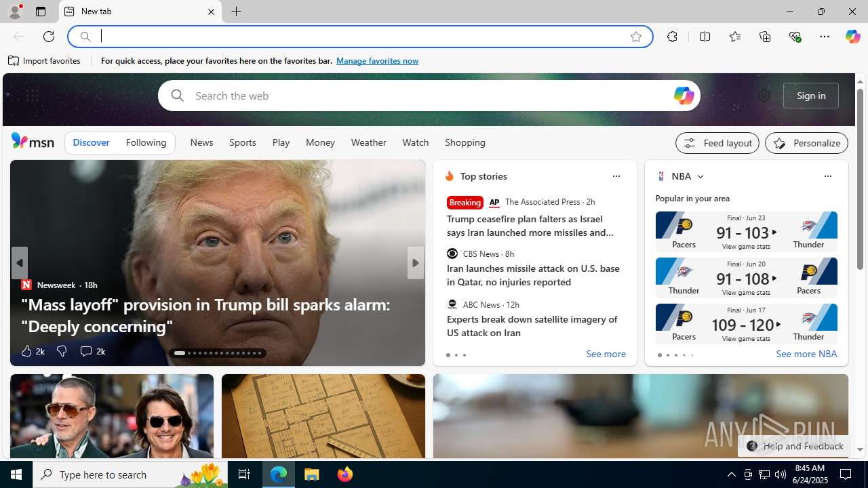Click the Personalize button
The height and width of the screenshot is (488, 868).
806,143
